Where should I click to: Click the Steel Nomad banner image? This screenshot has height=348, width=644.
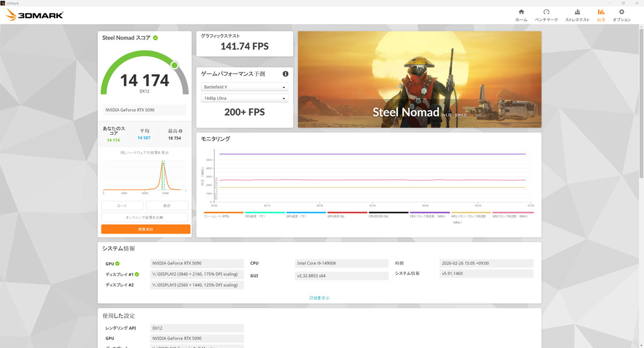coord(419,79)
